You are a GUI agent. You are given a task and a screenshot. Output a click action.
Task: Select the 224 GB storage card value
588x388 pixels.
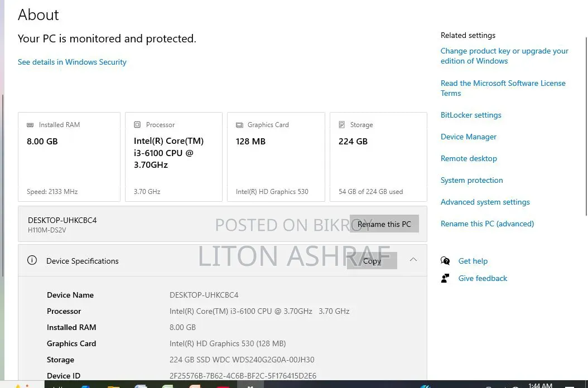pyautogui.click(x=353, y=142)
